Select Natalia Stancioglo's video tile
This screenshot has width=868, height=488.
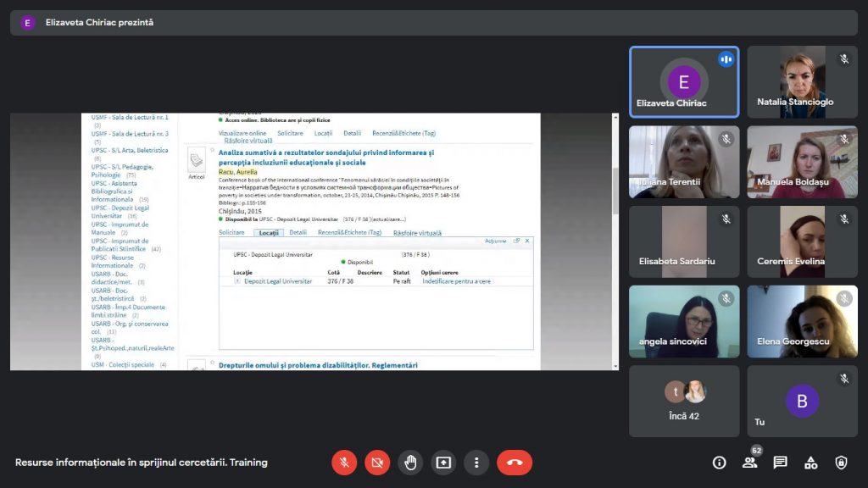802,82
